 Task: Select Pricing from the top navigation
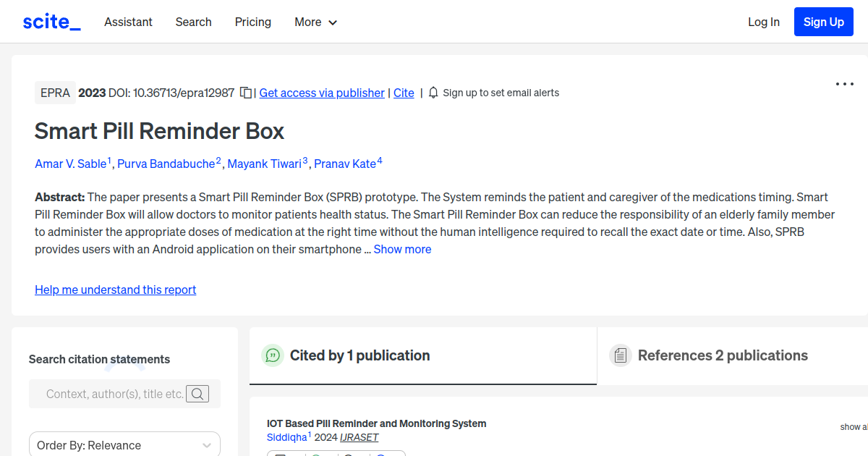(x=252, y=22)
